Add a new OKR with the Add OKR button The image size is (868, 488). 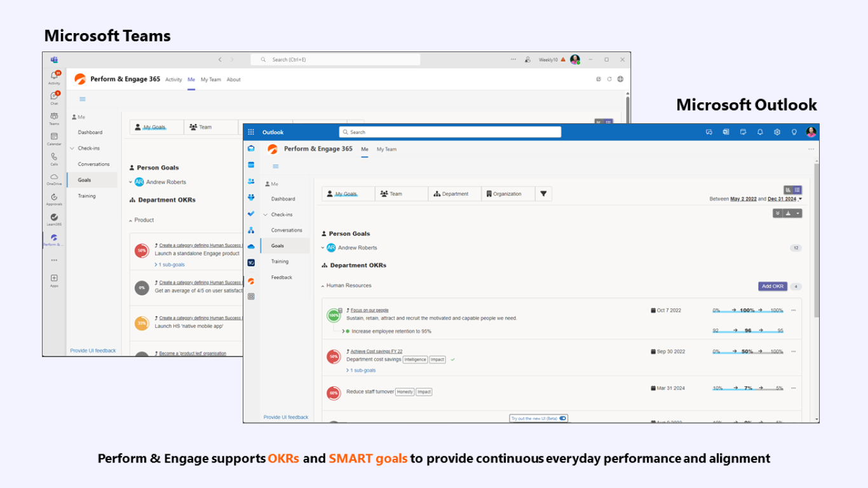pyautogui.click(x=773, y=287)
